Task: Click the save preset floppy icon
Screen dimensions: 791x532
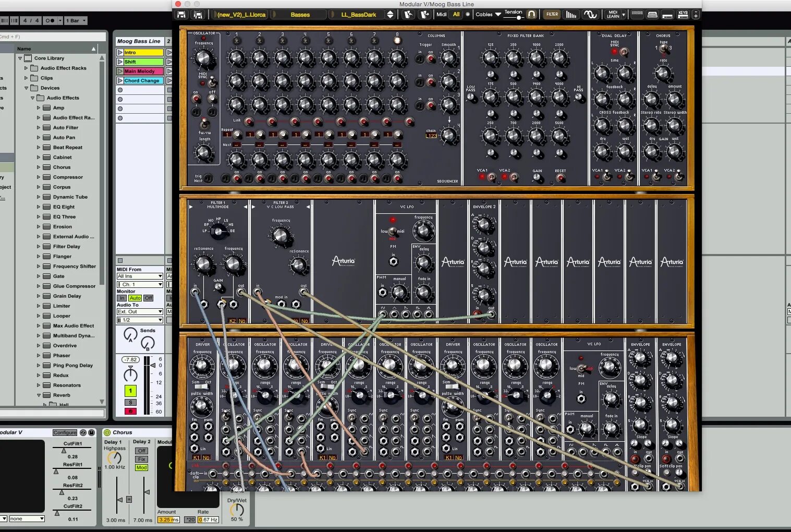Action: click(181, 15)
